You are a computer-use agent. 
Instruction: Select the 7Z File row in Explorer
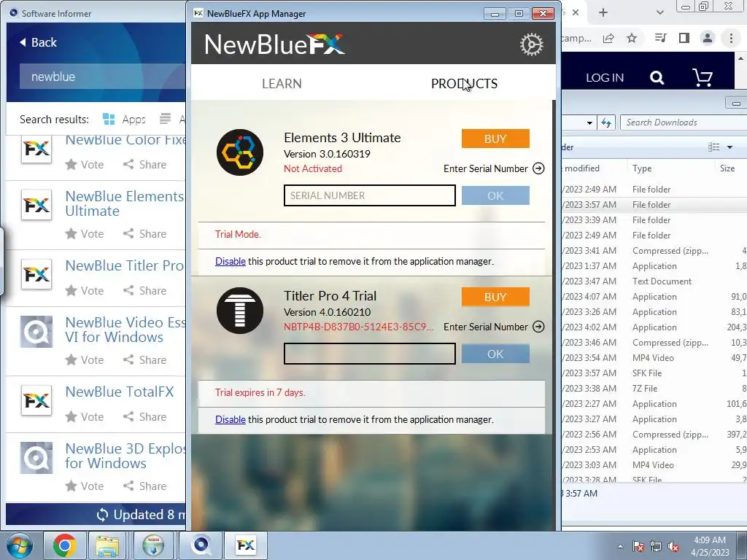pos(654,389)
